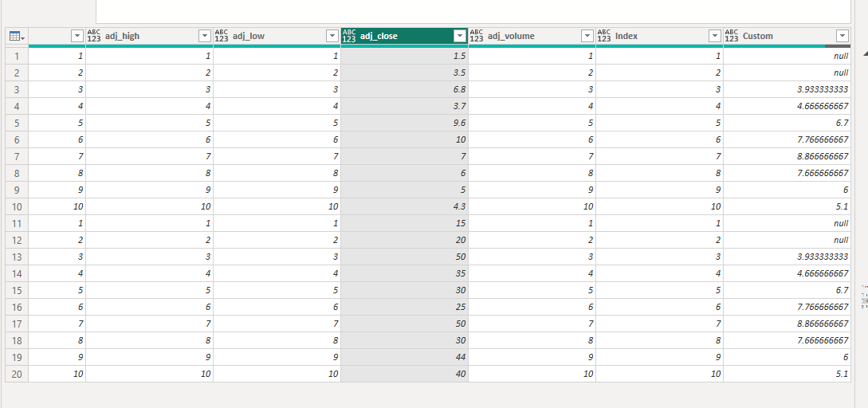Click adj_close value 50 in row 13
This screenshot has height=408, width=868.
click(405, 257)
